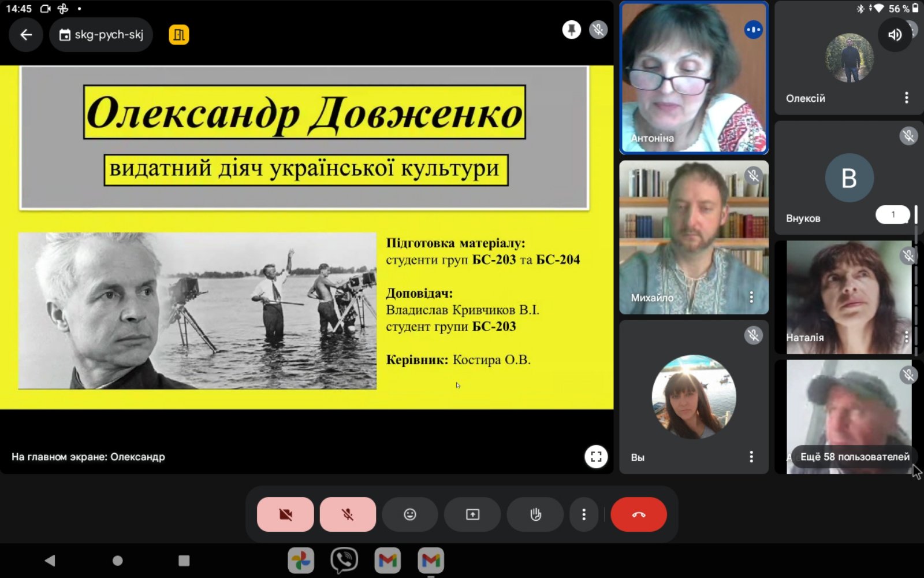Image resolution: width=924 pixels, height=578 pixels.
Task: Click the clock showing 14:45
Action: click(19, 9)
